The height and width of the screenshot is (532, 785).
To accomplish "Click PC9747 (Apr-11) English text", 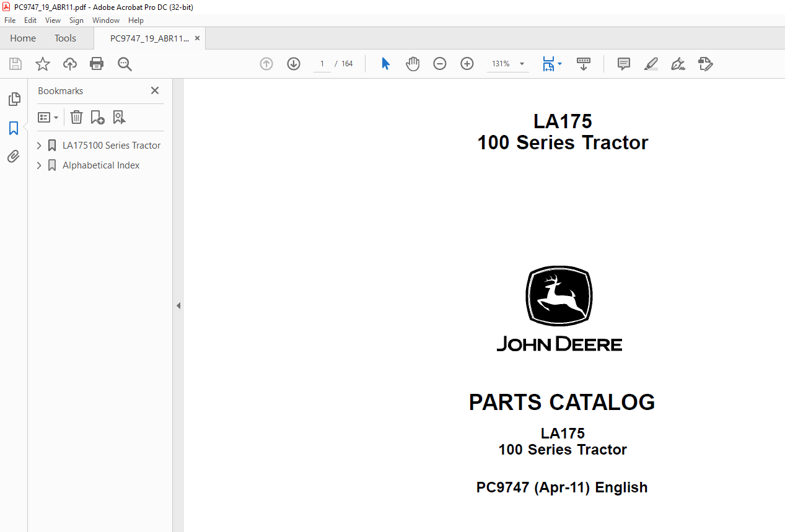I will point(562,487).
